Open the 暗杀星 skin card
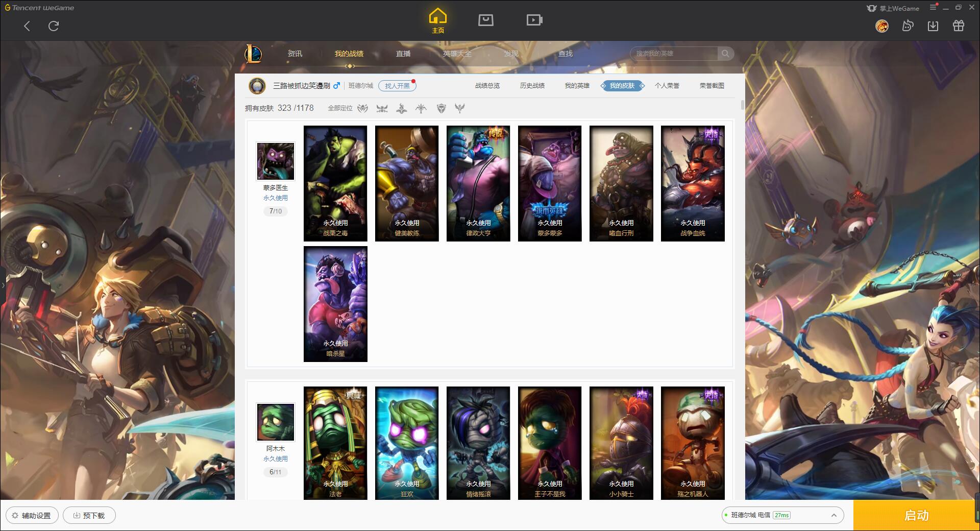Screen dimensions: 980x531 point(335,304)
